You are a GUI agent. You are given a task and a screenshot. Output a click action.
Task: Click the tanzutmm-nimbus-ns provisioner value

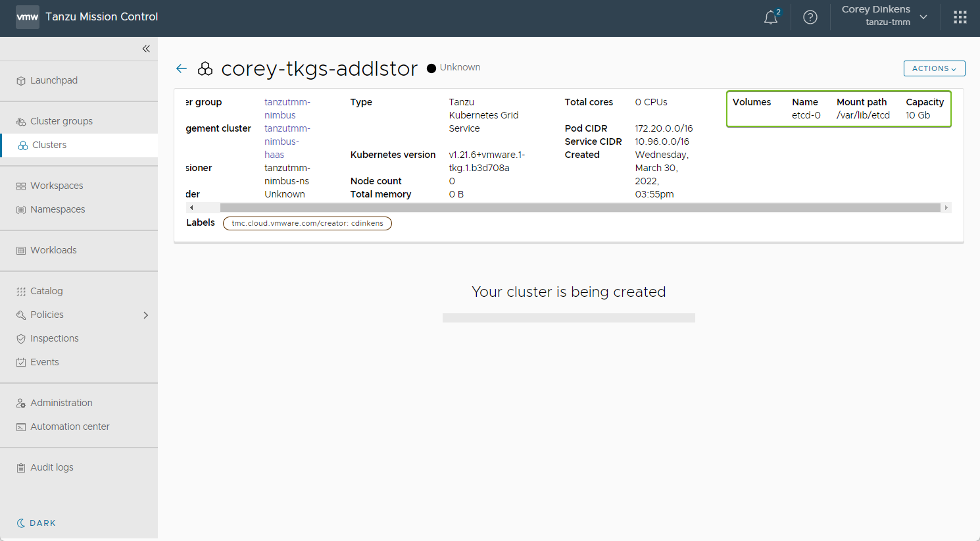pyautogui.click(x=287, y=174)
